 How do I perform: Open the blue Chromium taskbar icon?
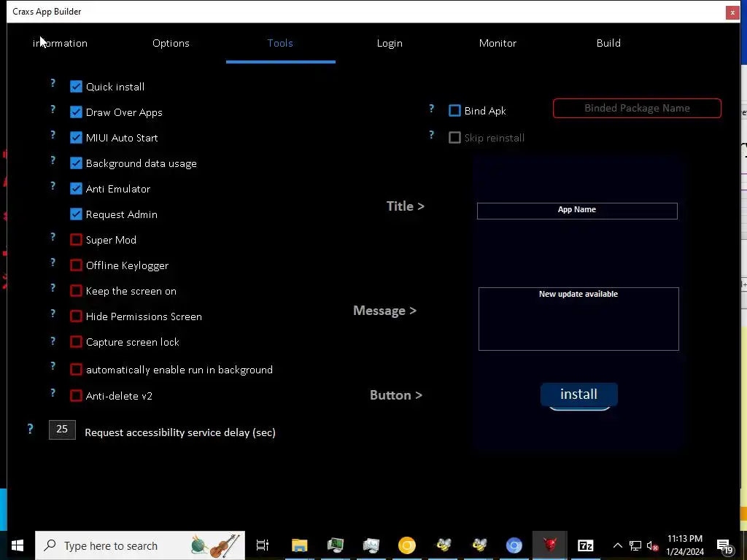[x=514, y=545]
